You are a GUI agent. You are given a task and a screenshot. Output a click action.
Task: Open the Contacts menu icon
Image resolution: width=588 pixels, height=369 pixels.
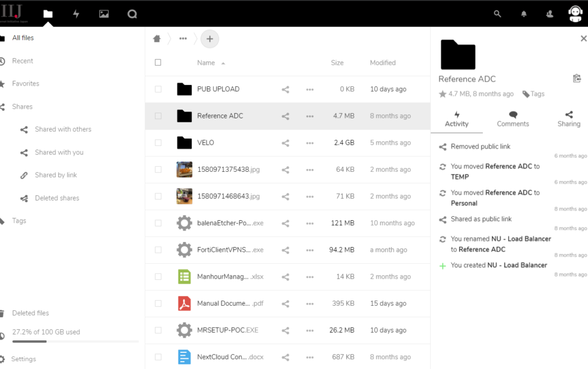click(x=550, y=14)
